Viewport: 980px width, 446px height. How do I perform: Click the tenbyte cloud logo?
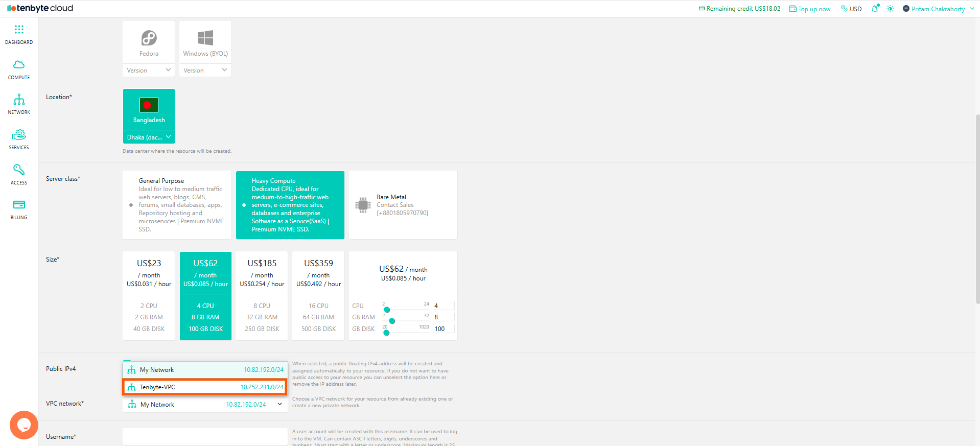tap(40, 8)
